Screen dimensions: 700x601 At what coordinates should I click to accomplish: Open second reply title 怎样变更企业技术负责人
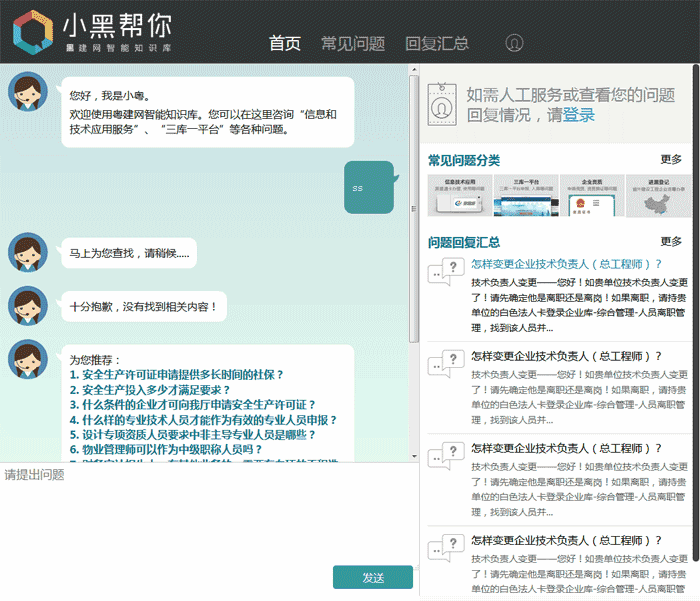pos(566,356)
